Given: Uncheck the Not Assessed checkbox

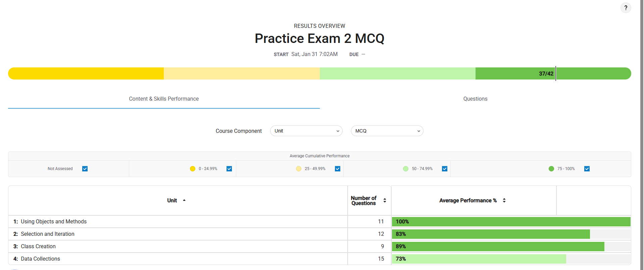Looking at the screenshot, I should click(x=85, y=169).
